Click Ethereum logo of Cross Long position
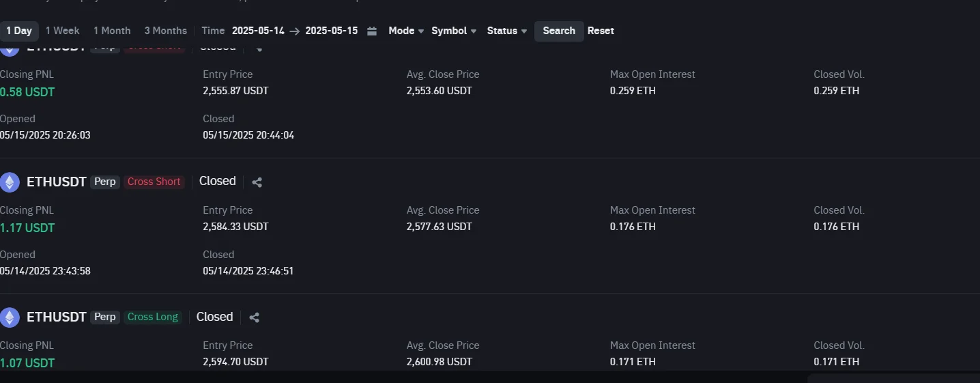The width and height of the screenshot is (980, 383). (10, 317)
